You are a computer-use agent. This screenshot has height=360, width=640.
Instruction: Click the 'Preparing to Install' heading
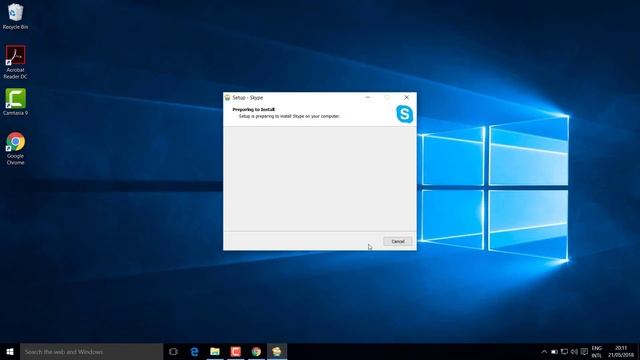click(x=253, y=109)
